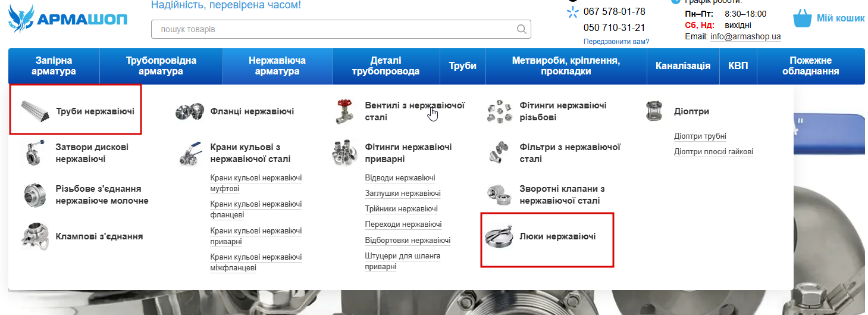Click the product search input field
Viewport: 868px width, 315px height.
click(341, 29)
